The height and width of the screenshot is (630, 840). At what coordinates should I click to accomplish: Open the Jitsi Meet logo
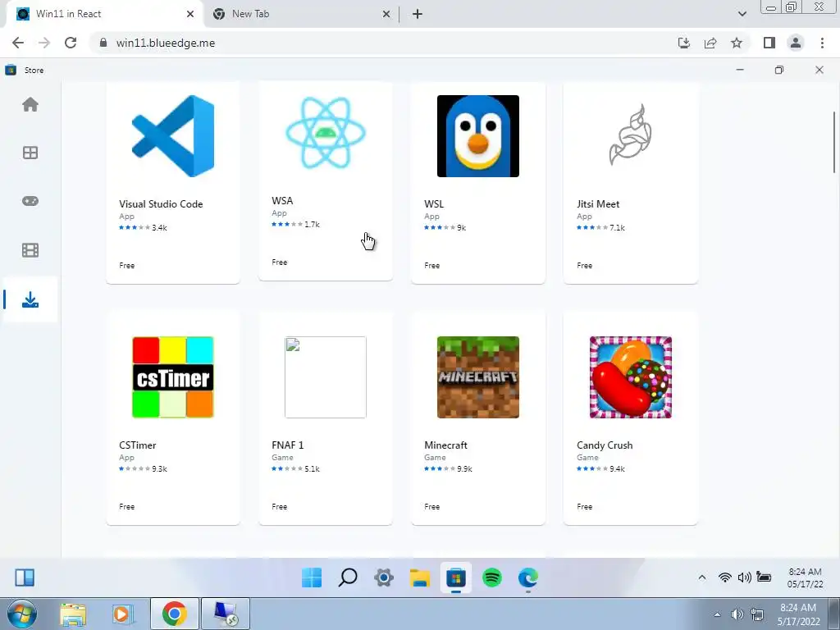(x=631, y=135)
